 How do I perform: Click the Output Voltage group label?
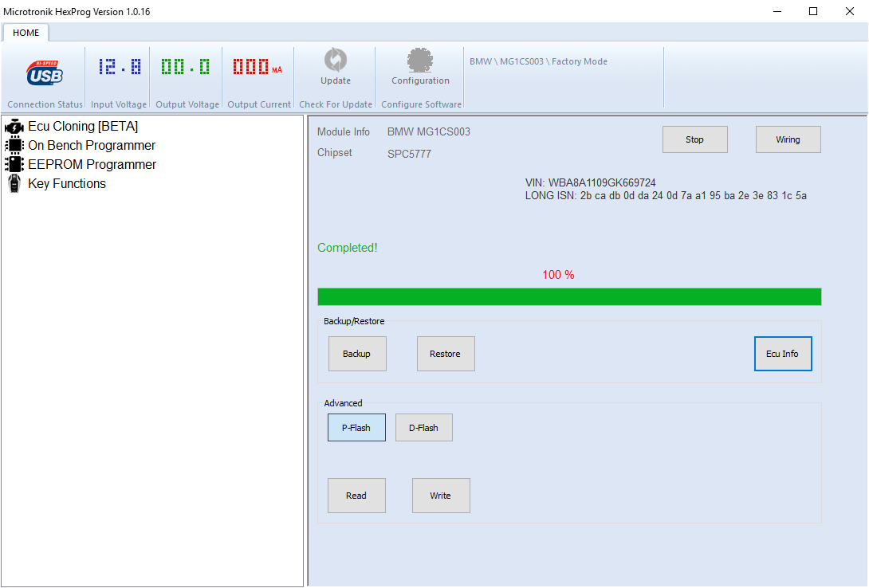187,104
